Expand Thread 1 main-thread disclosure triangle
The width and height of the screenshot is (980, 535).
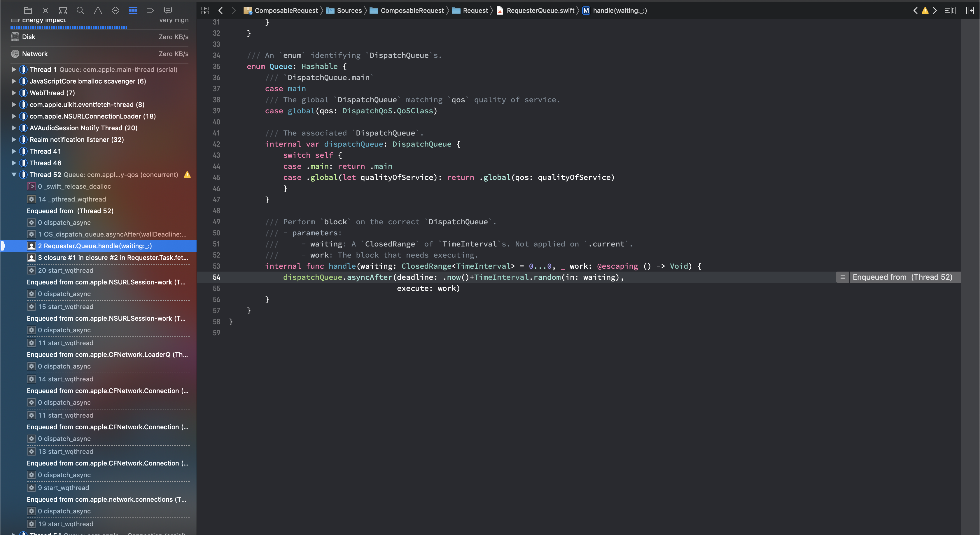click(14, 69)
